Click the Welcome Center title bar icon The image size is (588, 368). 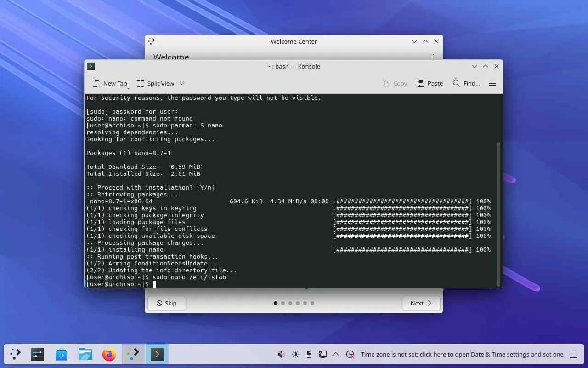[152, 41]
